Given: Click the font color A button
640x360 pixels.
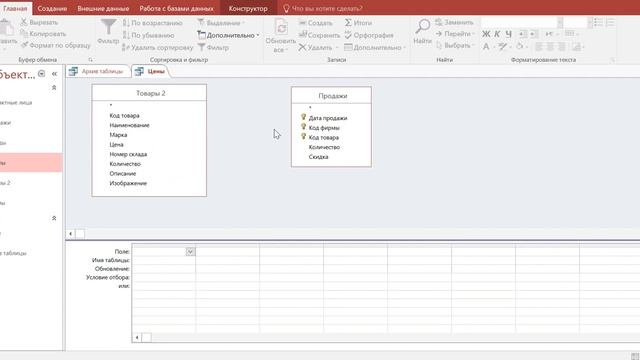Looking at the screenshot, I should click(486, 46).
